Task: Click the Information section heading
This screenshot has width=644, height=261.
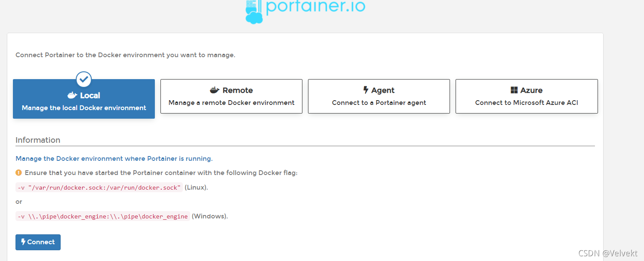Action: coord(38,140)
